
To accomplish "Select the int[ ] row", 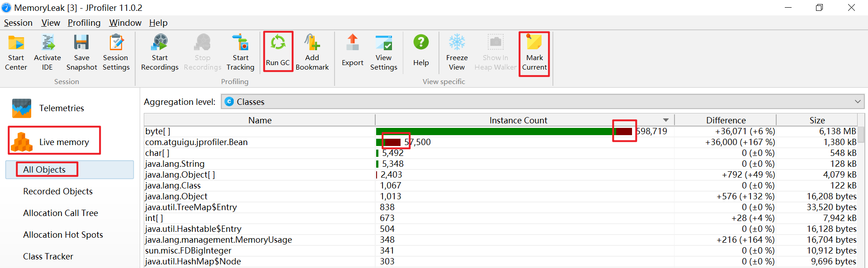I will pos(500,218).
